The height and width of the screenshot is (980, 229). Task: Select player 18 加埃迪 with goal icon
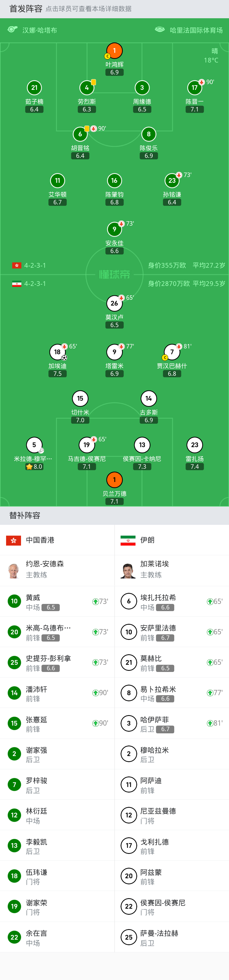[x=58, y=352]
